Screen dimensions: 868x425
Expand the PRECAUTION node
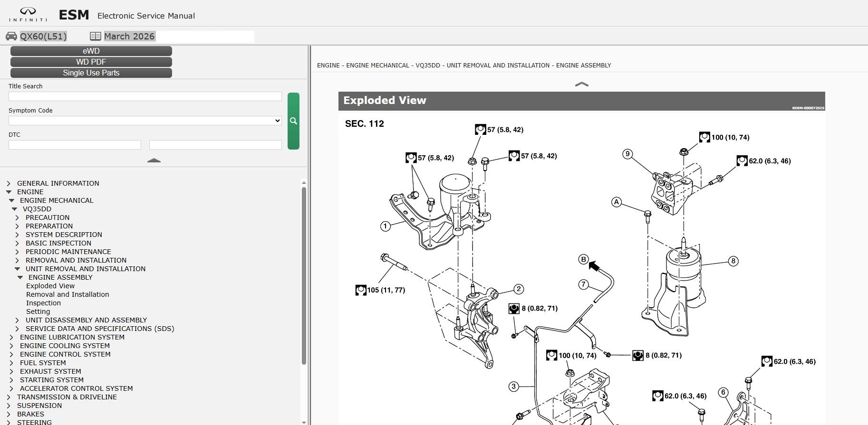point(17,217)
